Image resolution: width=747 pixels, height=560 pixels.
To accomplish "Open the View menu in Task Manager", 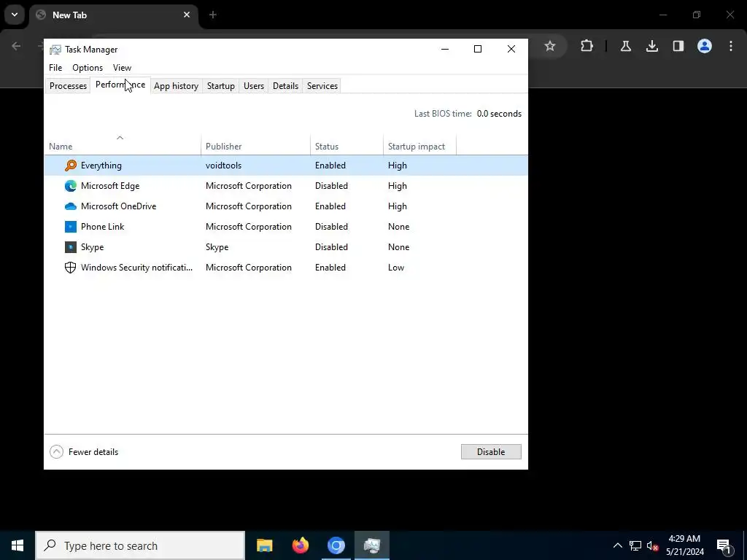I will point(122,68).
